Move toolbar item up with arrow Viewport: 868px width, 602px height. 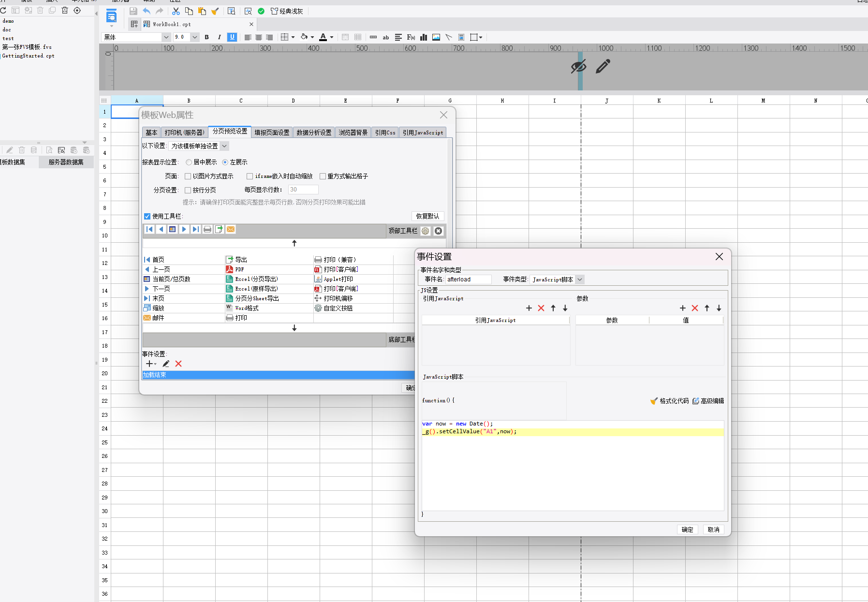tap(294, 243)
